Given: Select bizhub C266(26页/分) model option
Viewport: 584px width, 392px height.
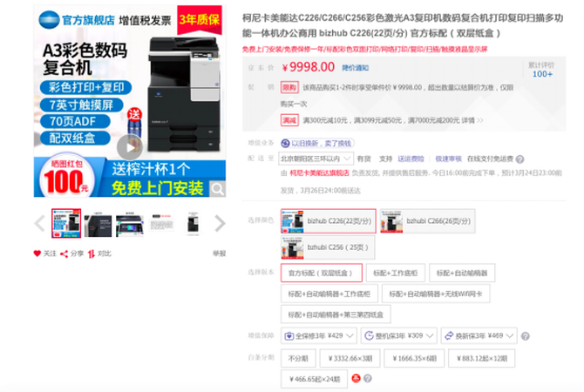Looking at the screenshot, I should coord(427,223).
